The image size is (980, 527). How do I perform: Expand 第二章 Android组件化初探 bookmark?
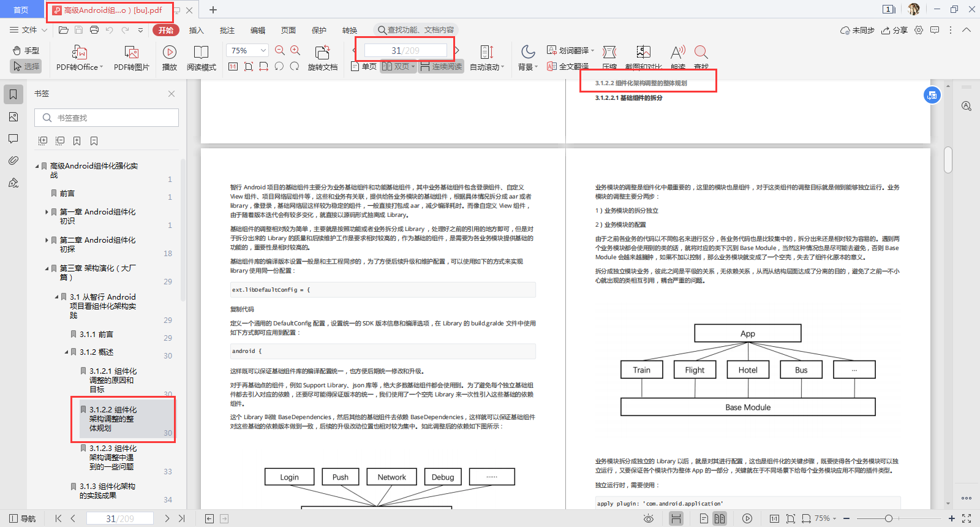pos(47,240)
